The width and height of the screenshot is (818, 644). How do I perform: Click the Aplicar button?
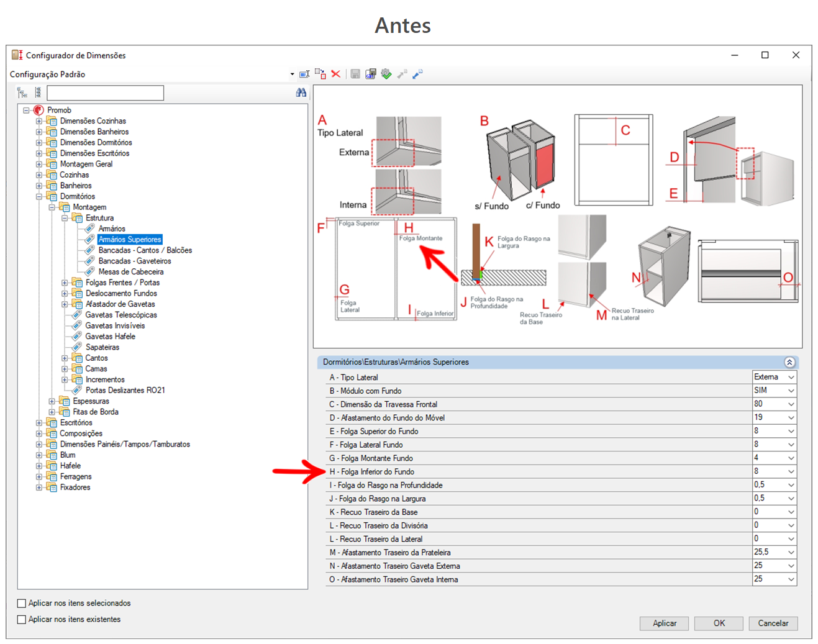click(x=665, y=623)
